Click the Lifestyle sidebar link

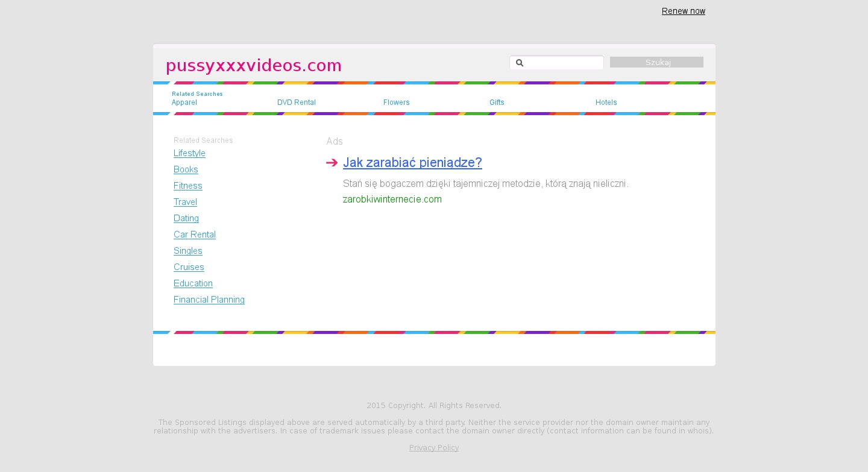click(x=189, y=153)
